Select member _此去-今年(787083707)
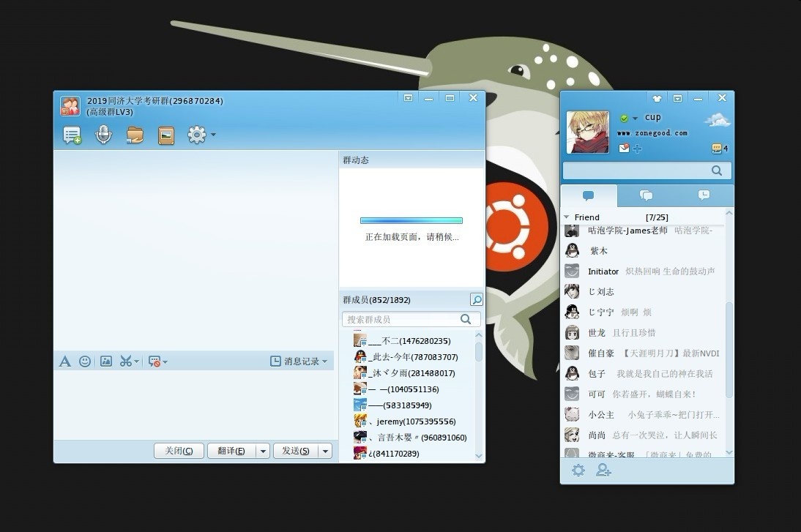The height and width of the screenshot is (532, 801). coord(413,357)
